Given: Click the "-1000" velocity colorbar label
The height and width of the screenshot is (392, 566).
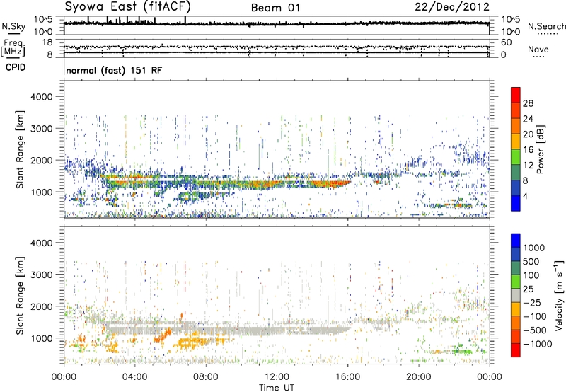Looking at the screenshot, I should (537, 344).
